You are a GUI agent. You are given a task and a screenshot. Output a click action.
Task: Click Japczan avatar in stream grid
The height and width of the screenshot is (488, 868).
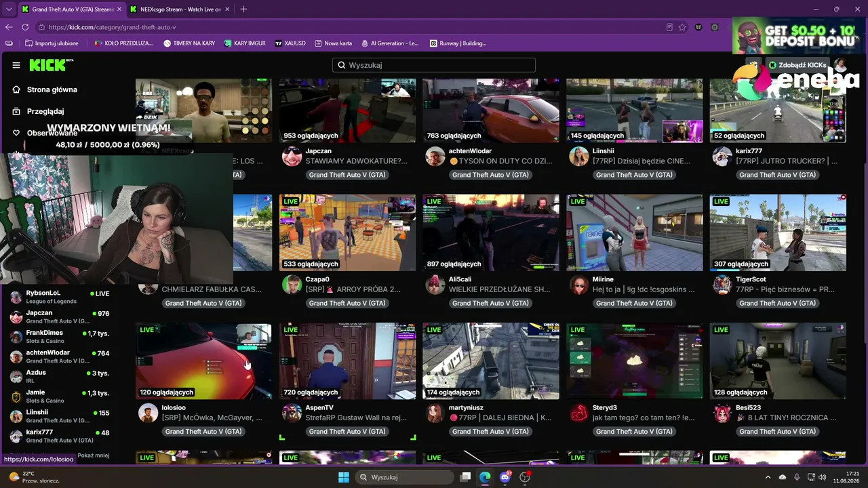point(292,157)
